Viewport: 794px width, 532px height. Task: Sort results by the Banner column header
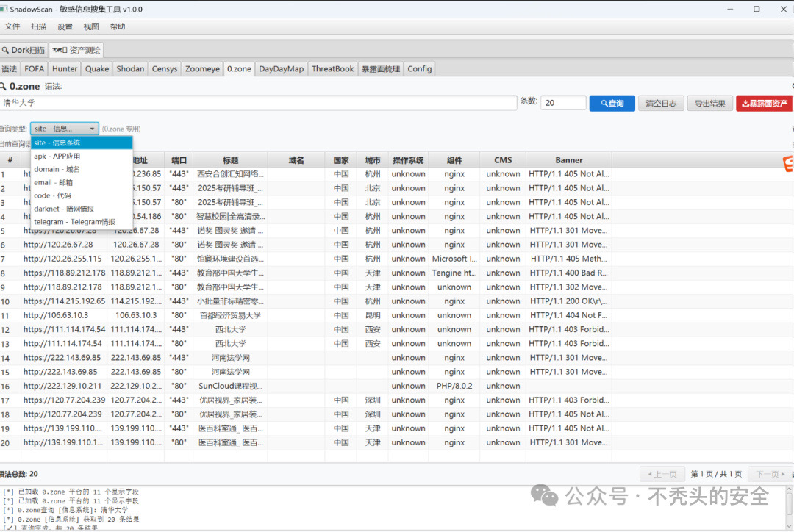(568, 160)
